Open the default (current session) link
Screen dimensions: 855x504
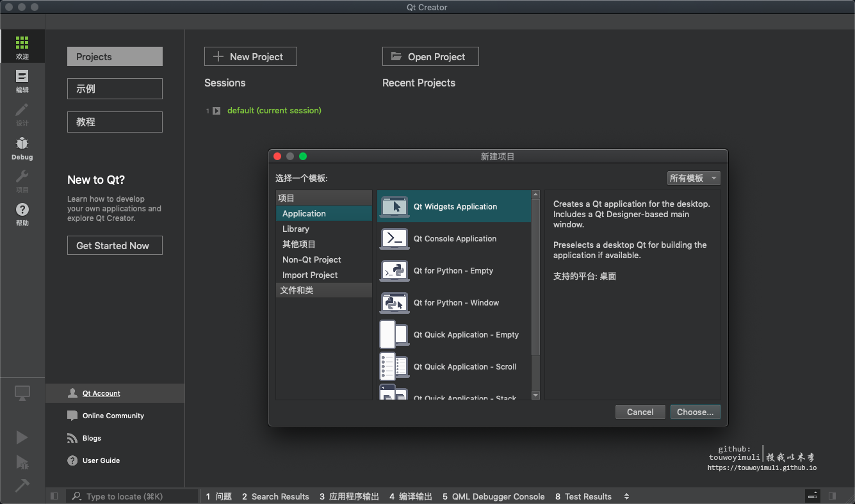pyautogui.click(x=274, y=111)
